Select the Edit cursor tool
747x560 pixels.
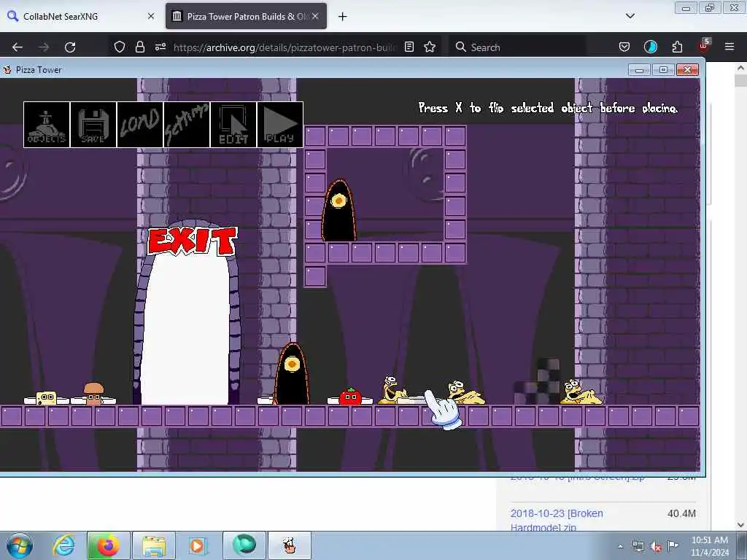233,125
